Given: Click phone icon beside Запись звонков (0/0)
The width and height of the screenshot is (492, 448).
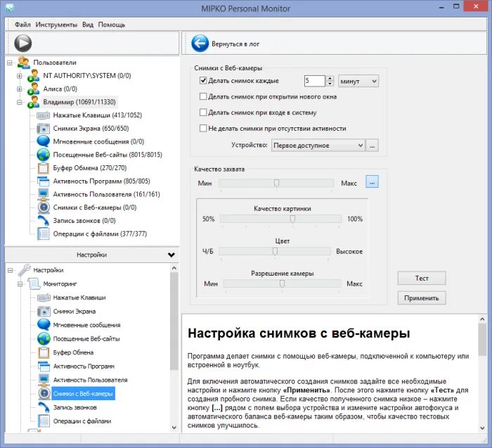Looking at the screenshot, I should coord(44,221).
